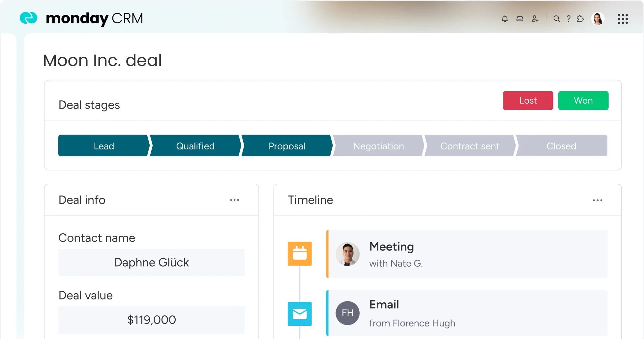Open user profile avatar

click(x=598, y=19)
